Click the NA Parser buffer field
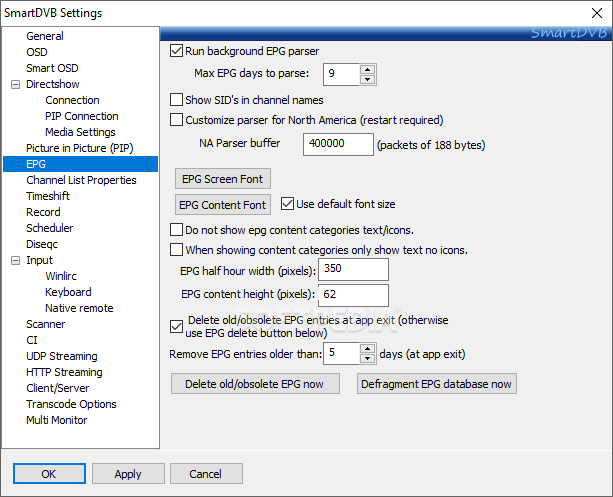 coord(338,144)
